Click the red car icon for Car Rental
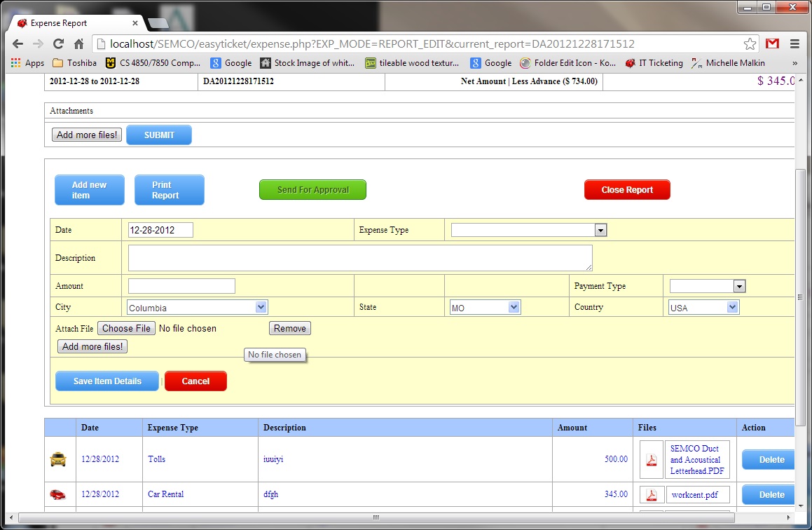Viewport: 812px width, 530px height. [58, 494]
